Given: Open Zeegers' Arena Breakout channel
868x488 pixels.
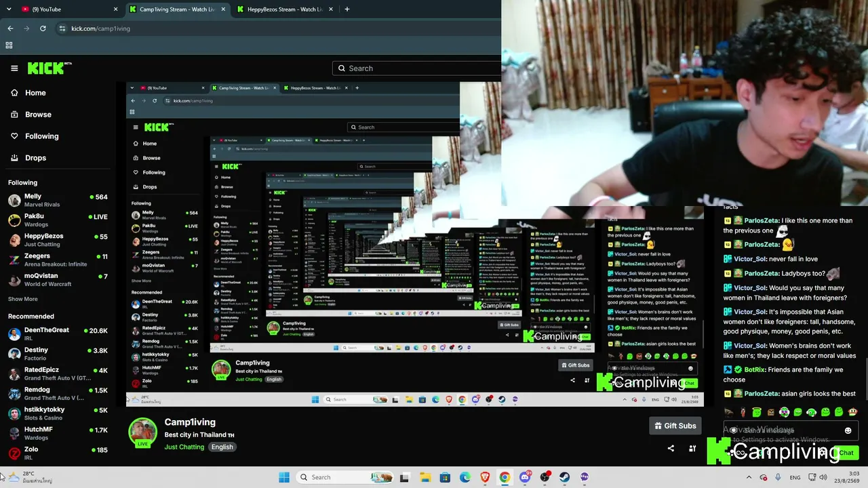Looking at the screenshot, I should (58, 260).
